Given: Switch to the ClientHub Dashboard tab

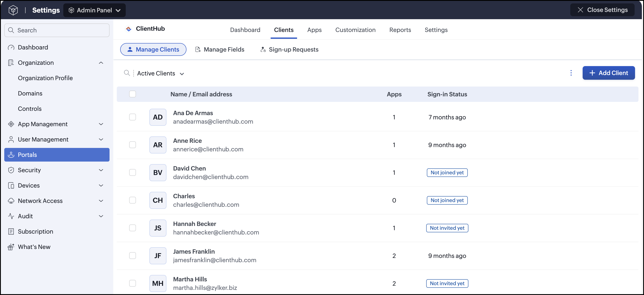Looking at the screenshot, I should click(245, 30).
